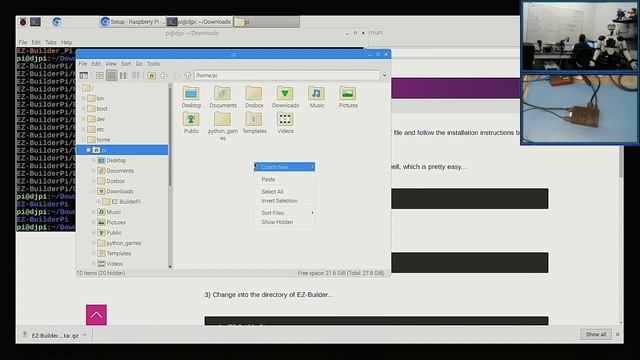Navigate forward with the right arrow
This screenshot has width=640, height=360.
point(176,76)
